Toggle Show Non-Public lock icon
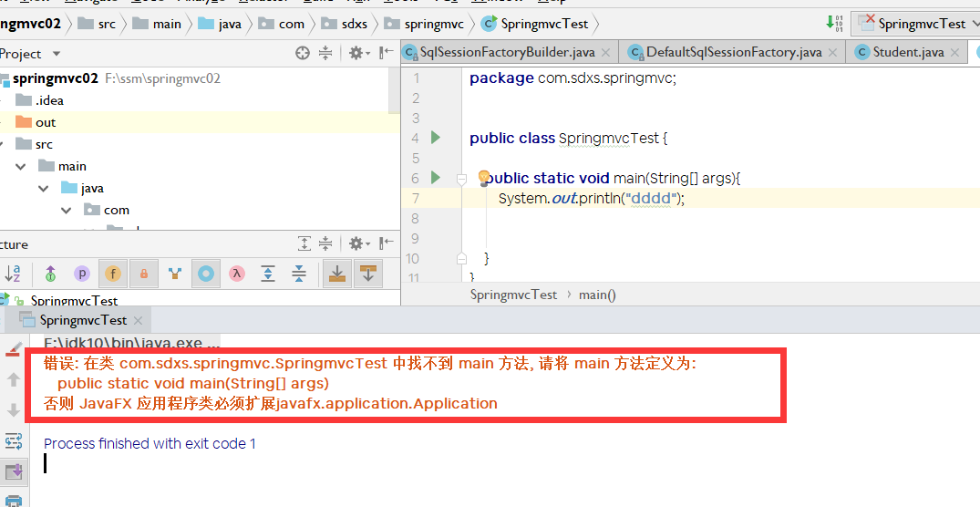The width and height of the screenshot is (980, 507). 144,274
